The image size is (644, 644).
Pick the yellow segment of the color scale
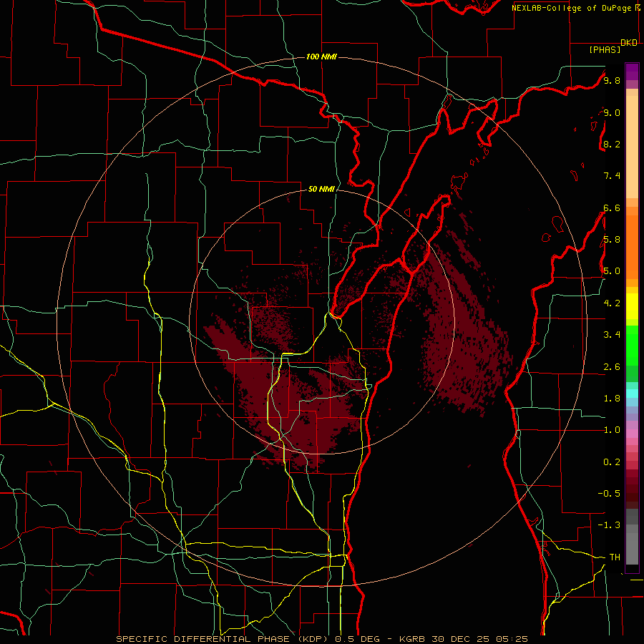tap(632, 306)
